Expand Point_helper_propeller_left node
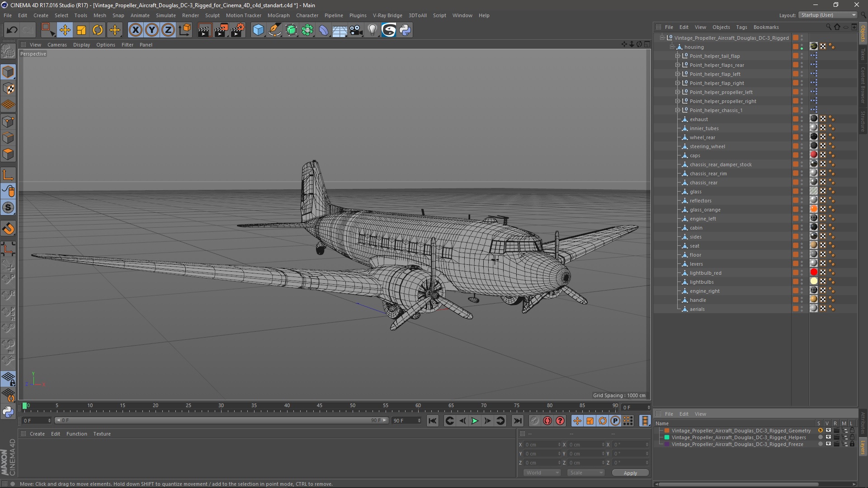Screen dimensions: 868x488 tap(677, 92)
